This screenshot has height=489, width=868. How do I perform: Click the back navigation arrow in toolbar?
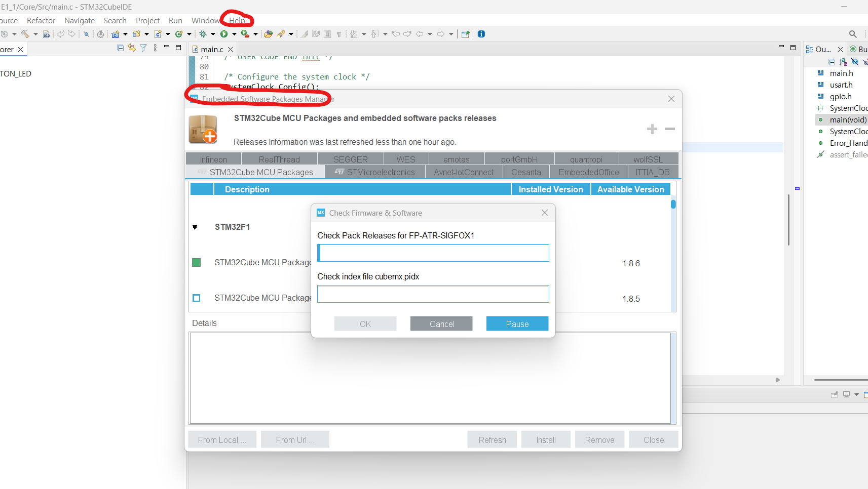(420, 34)
